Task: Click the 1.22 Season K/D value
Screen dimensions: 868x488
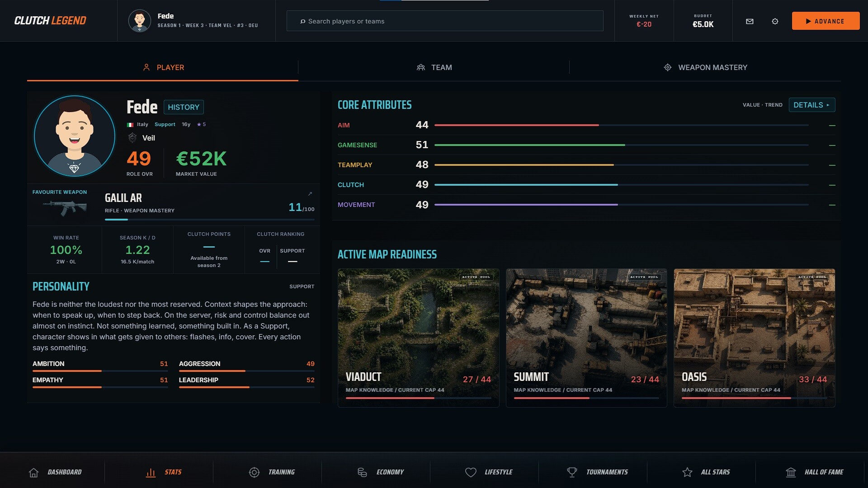Action: point(137,250)
